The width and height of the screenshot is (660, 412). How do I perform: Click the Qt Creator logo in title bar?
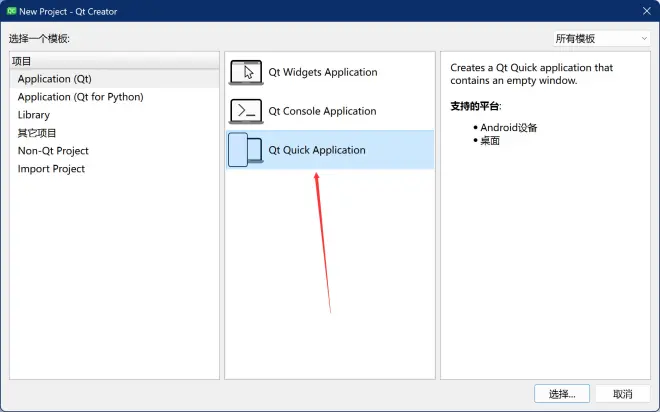(x=11, y=11)
